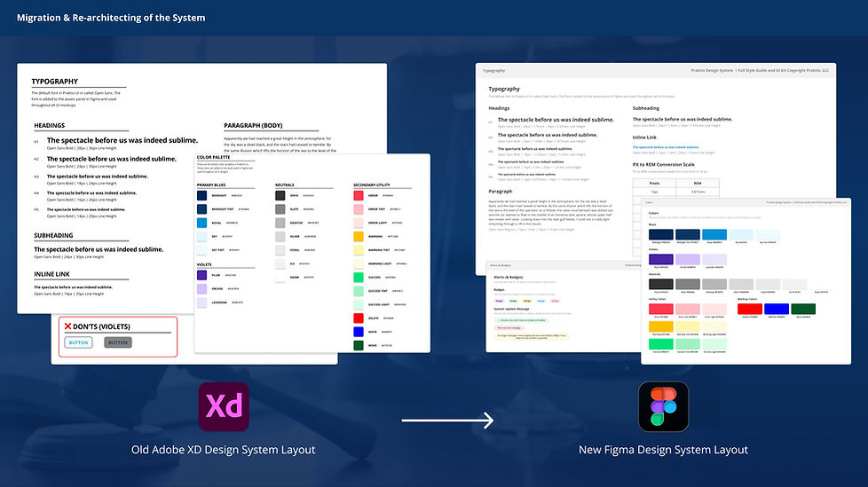Select the Orchid swatch in the Figma Violets row
The image size is (868, 487).
688,260
